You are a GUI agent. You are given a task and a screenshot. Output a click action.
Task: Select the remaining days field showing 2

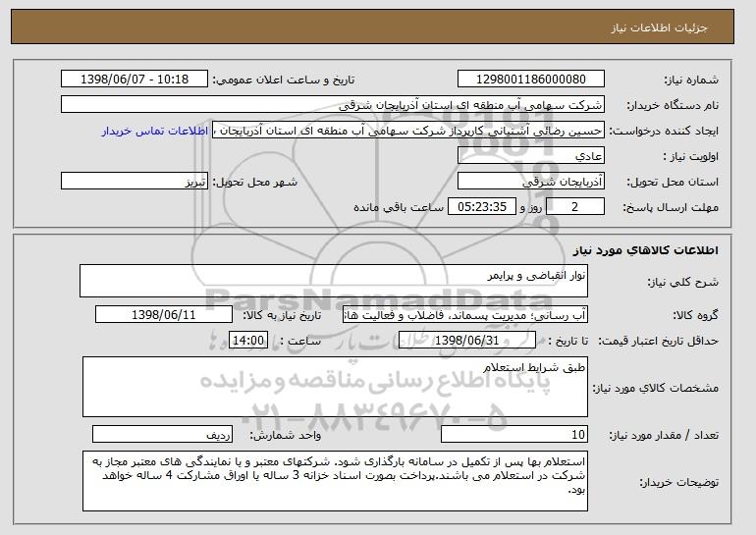tap(575, 207)
